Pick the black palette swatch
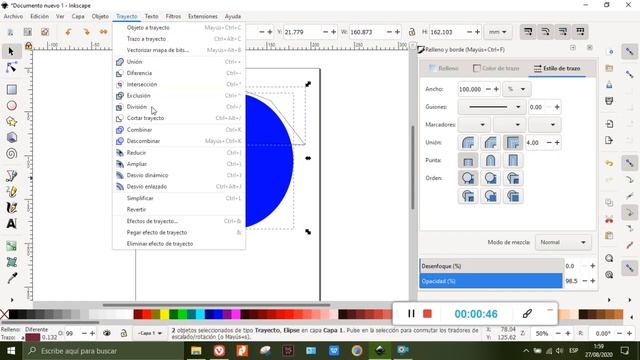The height and width of the screenshot is (360, 640). point(13,314)
